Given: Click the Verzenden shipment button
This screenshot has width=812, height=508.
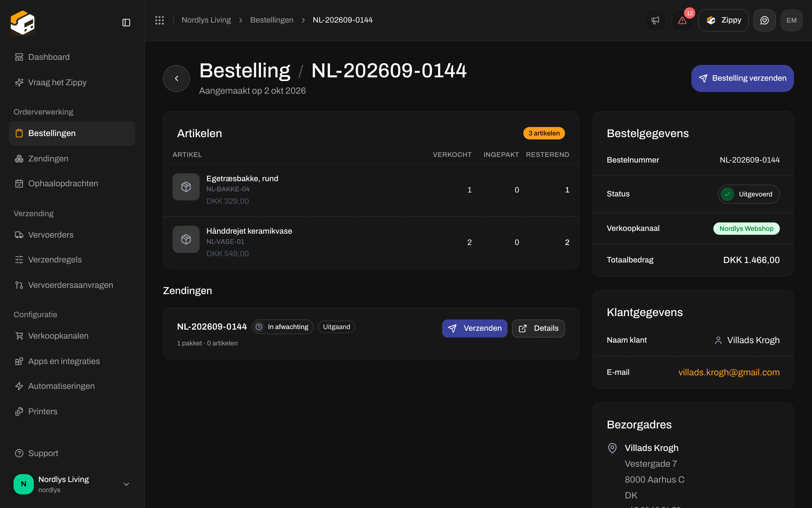Looking at the screenshot, I should (x=475, y=328).
